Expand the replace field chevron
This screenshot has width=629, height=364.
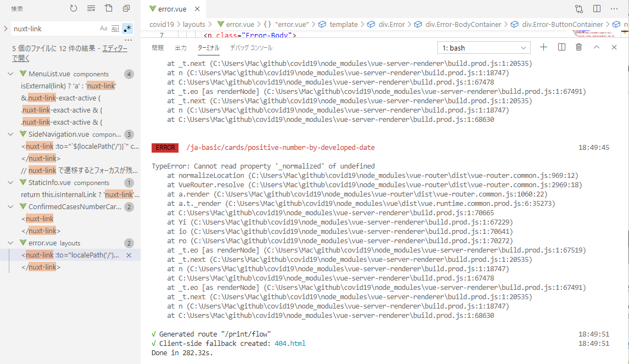point(5,29)
